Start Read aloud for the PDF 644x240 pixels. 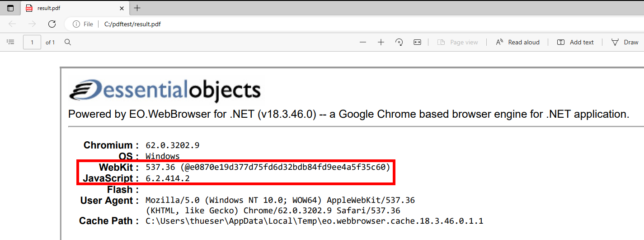click(518, 42)
